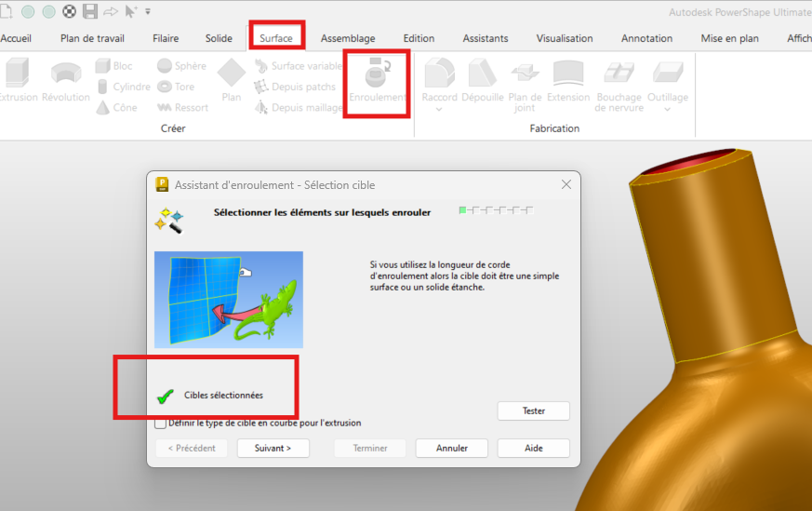Create a Cylindre primitive
Image resolution: width=812 pixels, height=511 pixels.
pyautogui.click(x=124, y=87)
